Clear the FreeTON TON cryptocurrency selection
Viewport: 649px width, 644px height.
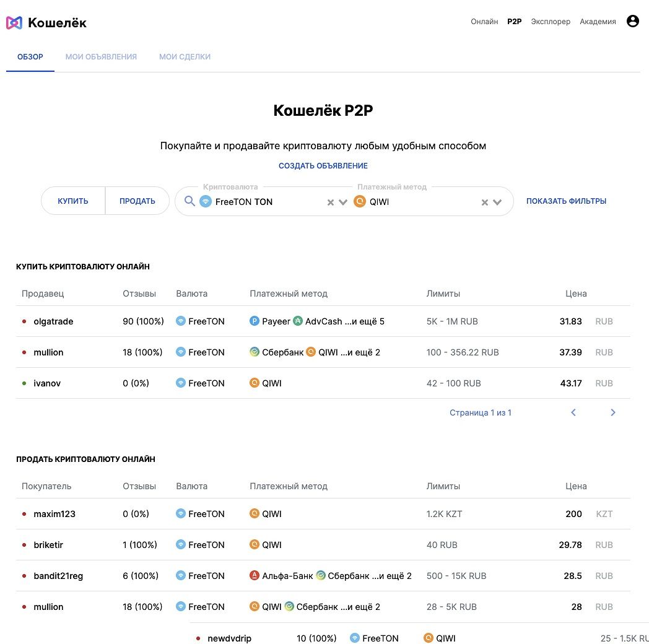point(330,202)
